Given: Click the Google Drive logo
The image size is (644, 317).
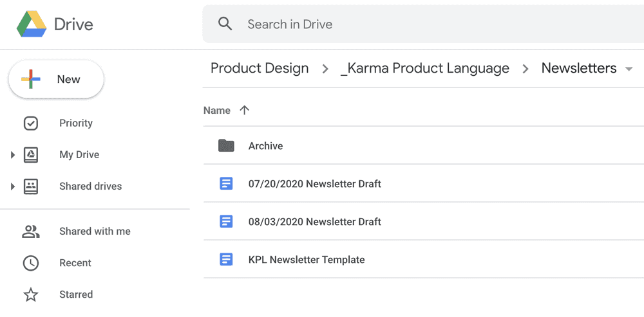Looking at the screenshot, I should pos(31,24).
